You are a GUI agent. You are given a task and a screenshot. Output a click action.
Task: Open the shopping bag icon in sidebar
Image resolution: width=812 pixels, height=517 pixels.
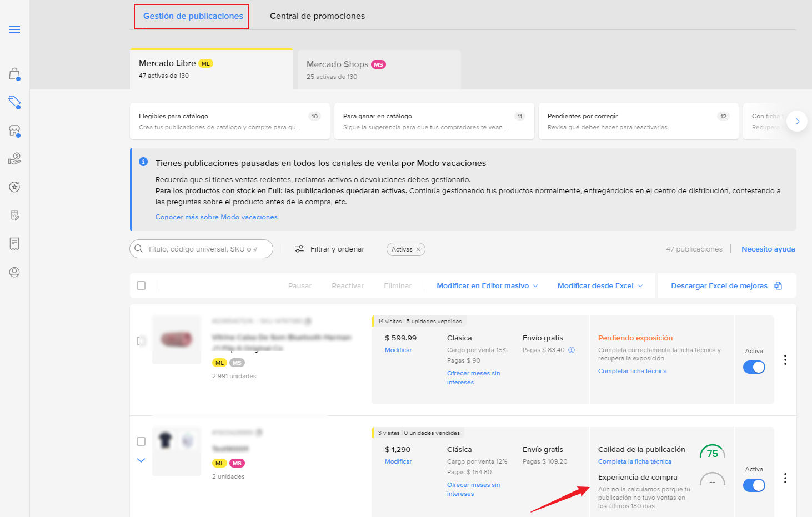click(14, 74)
